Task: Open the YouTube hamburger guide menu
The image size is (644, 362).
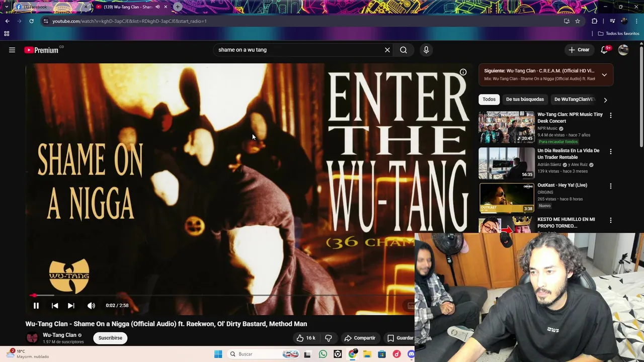Action: (12, 50)
